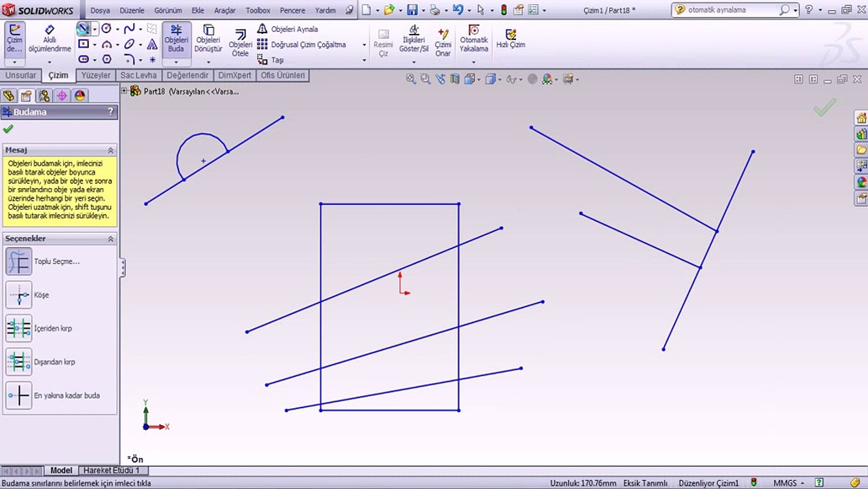Click Objeleri Aynala button

287,29
